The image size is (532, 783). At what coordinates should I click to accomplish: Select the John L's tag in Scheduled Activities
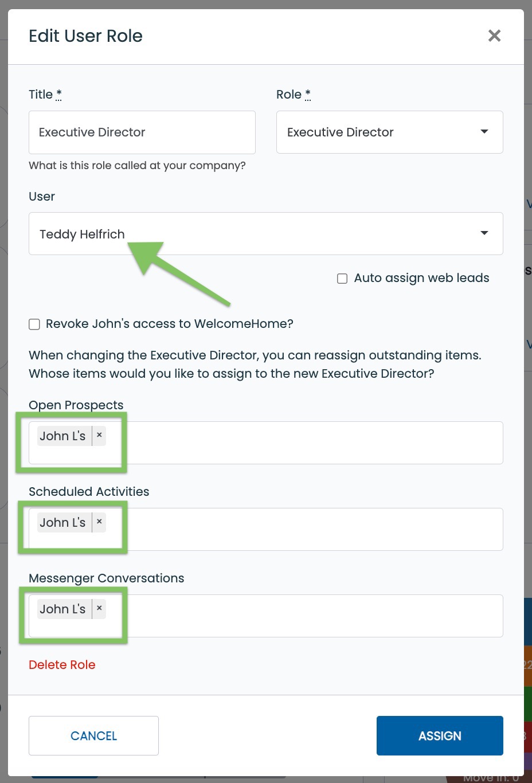tap(62, 522)
